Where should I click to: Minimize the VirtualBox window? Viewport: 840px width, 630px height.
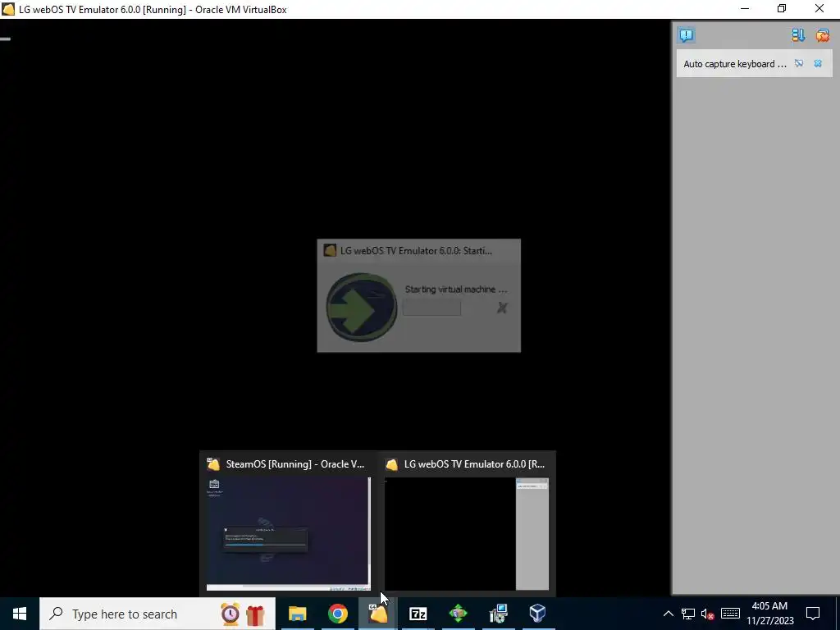tap(745, 8)
